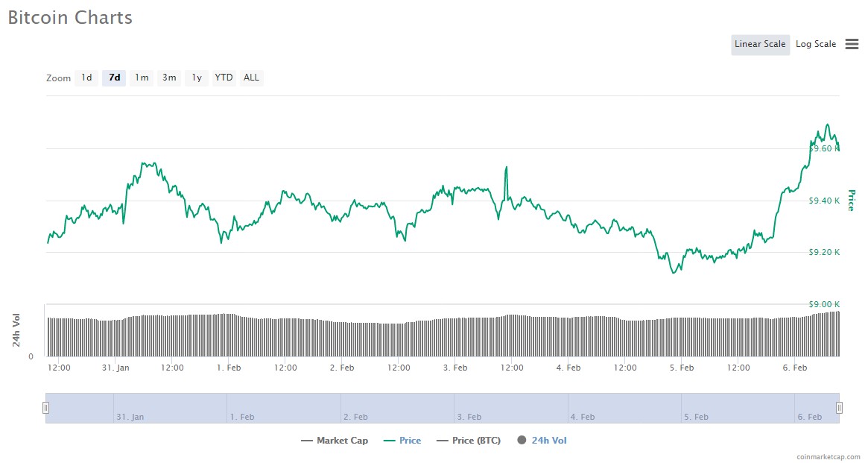Click the navigator's 5. Feb label
The height and width of the screenshot is (463, 868).
696,417
